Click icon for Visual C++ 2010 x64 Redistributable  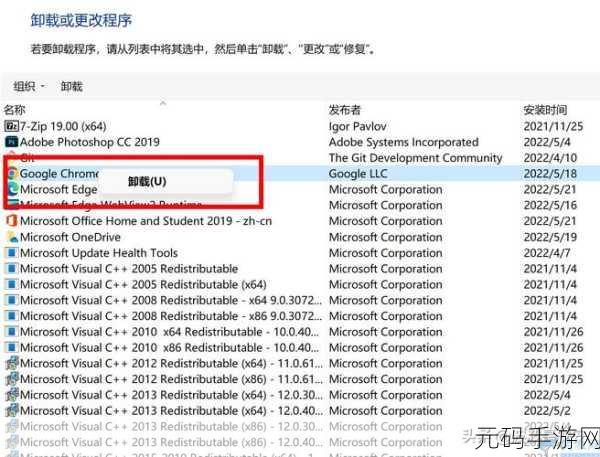pos(11,331)
